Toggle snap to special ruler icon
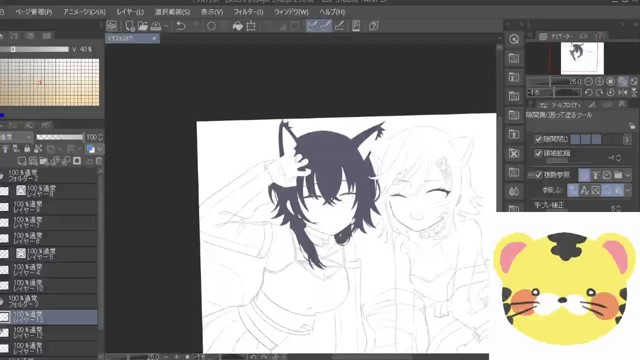640x360 pixels. (326, 26)
